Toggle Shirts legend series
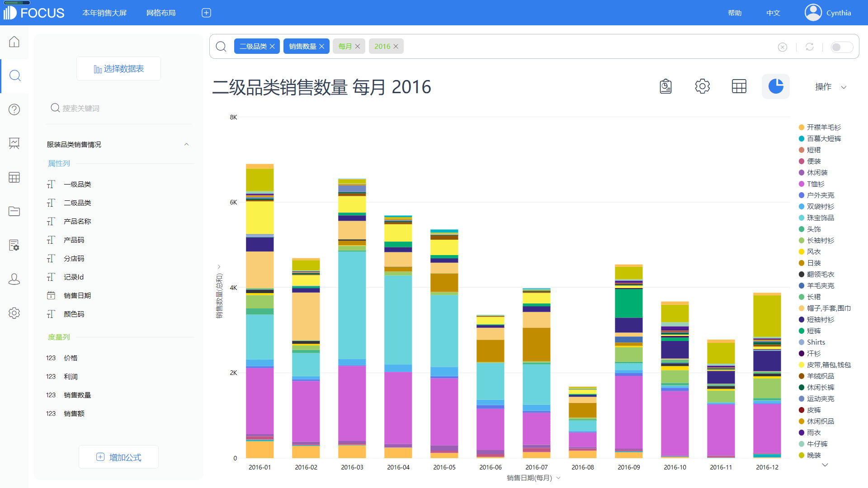 [812, 342]
